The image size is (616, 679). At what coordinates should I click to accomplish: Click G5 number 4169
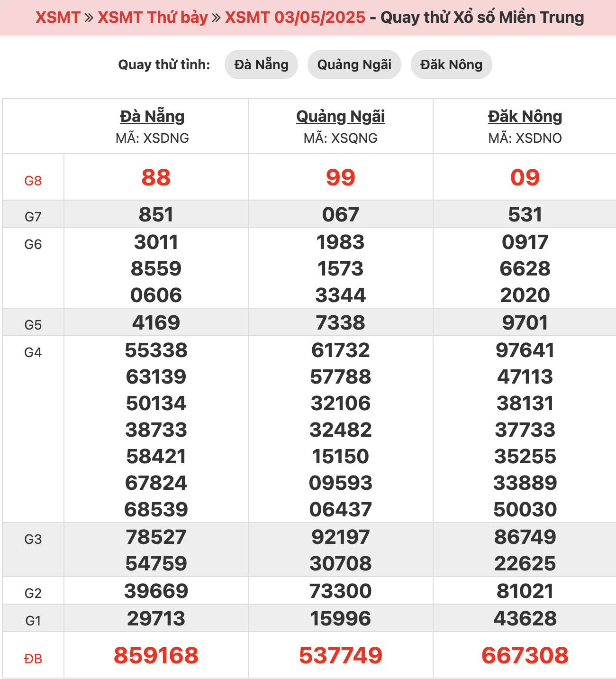click(156, 322)
